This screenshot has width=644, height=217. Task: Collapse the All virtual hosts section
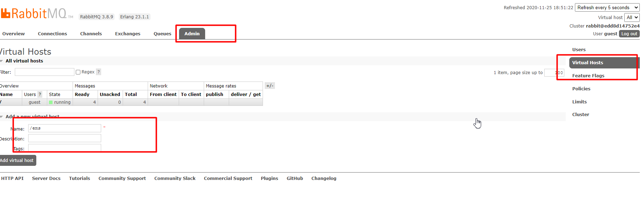24,61
